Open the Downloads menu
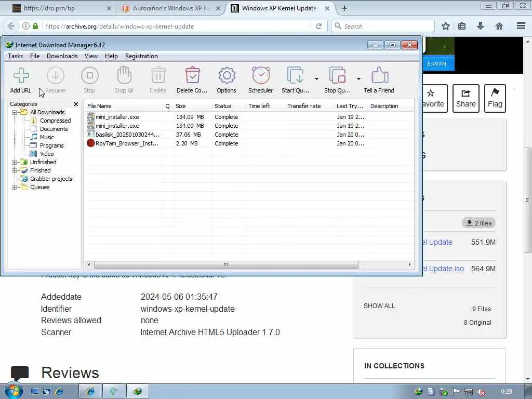The image size is (532, 399). coord(62,56)
